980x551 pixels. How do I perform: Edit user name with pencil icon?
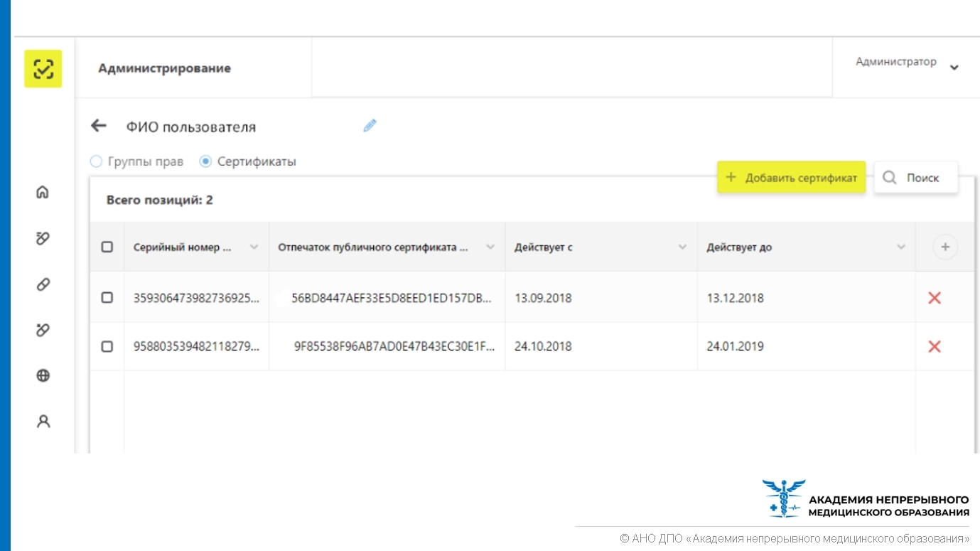coord(370,126)
